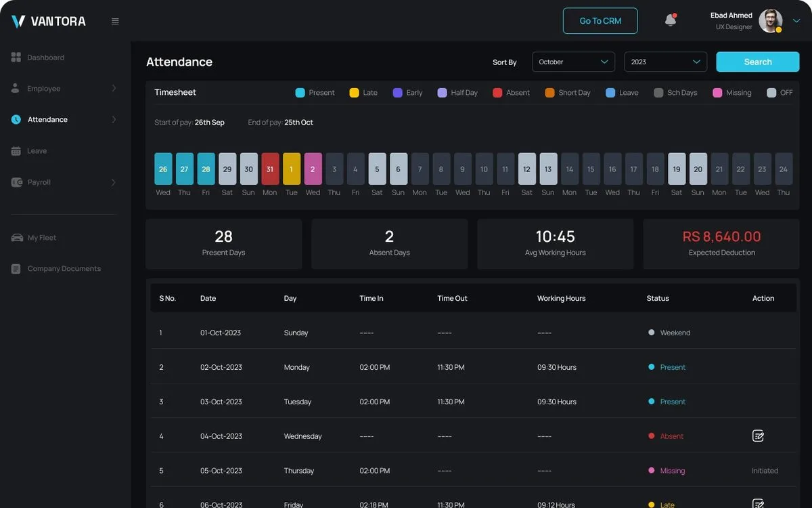Click the Late legend yellow swatch
The image size is (812, 508).
click(x=355, y=93)
